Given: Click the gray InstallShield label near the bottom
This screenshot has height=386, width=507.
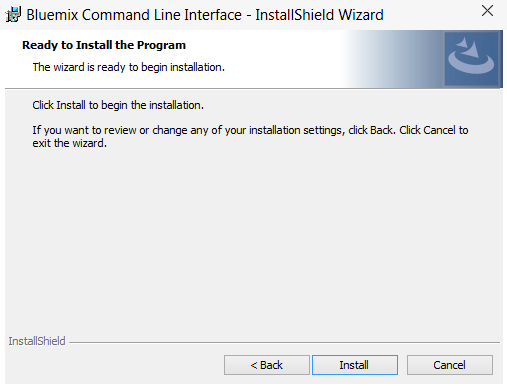Looking at the screenshot, I should tap(37, 341).
